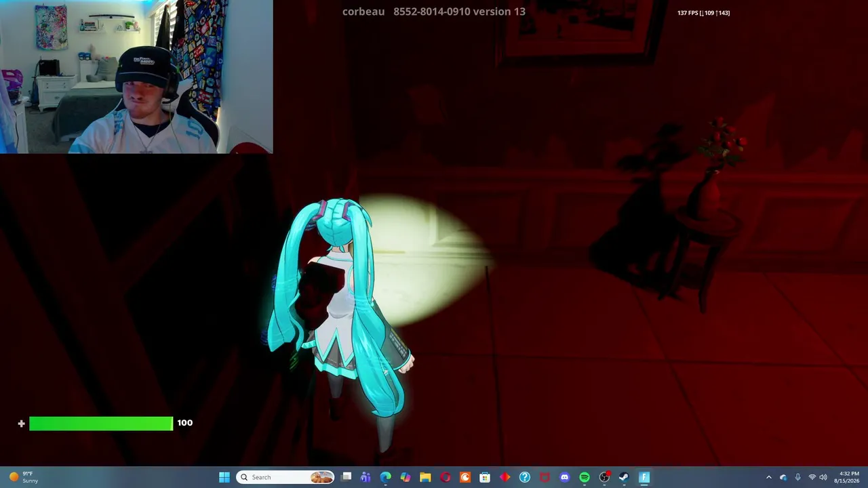Open the Crunchyroll app on the taskbar
Screen dimensions: 868x488
[x=465, y=477]
